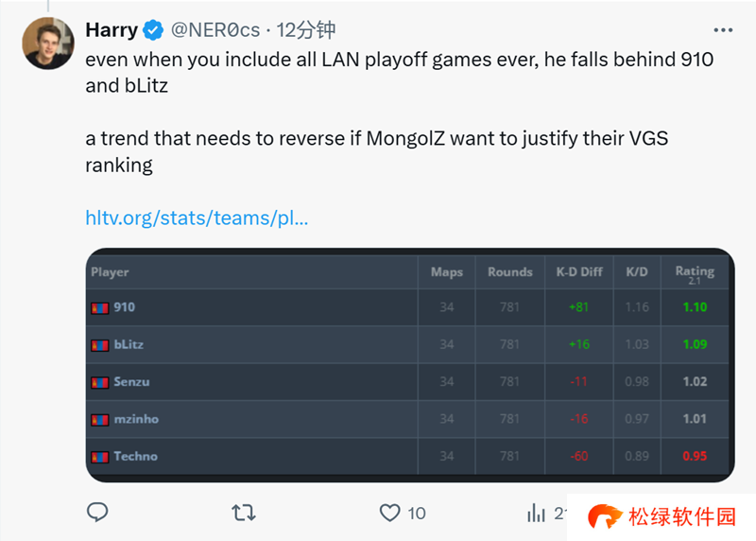Like the tweet with the heart icon

(389, 513)
